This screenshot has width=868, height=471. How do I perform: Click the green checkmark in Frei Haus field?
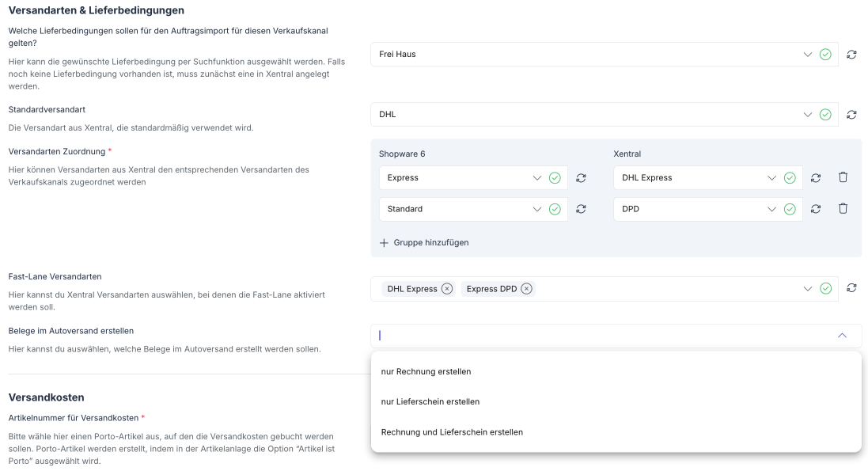[x=825, y=55]
